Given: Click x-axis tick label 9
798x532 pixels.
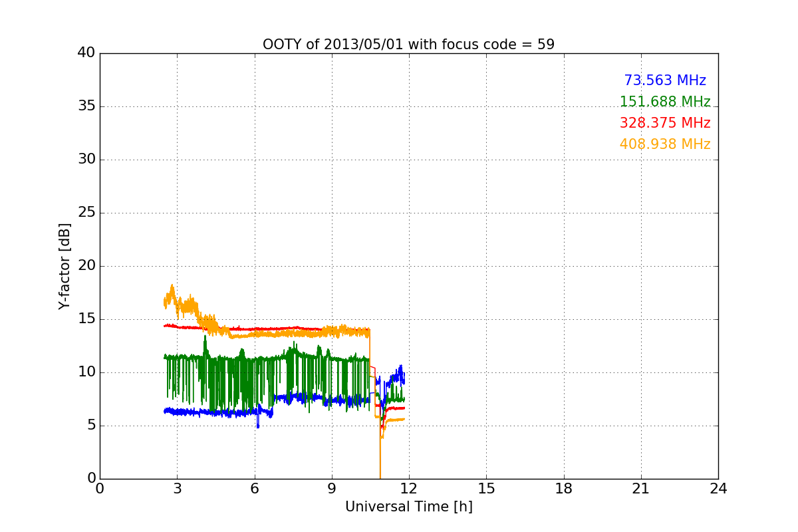Looking at the screenshot, I should 332,488.
